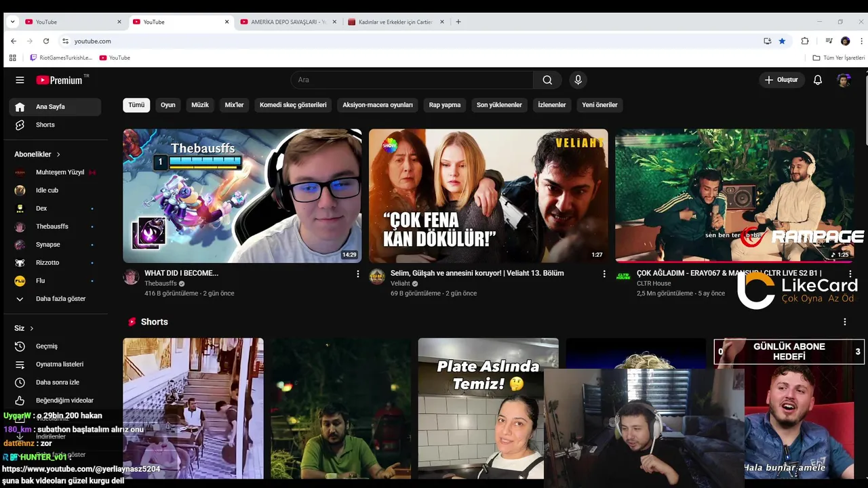Select Aksiyon-macera oyunları chip

click(378, 105)
